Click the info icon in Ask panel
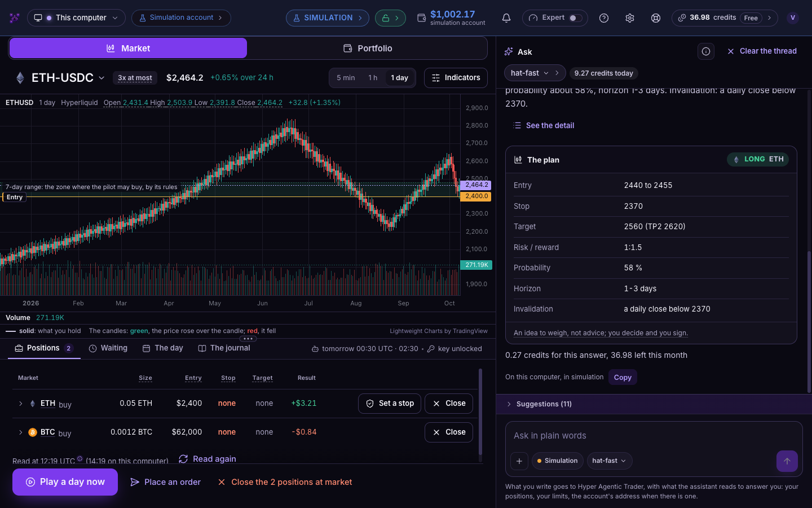The width and height of the screenshot is (812, 508). tap(706, 51)
